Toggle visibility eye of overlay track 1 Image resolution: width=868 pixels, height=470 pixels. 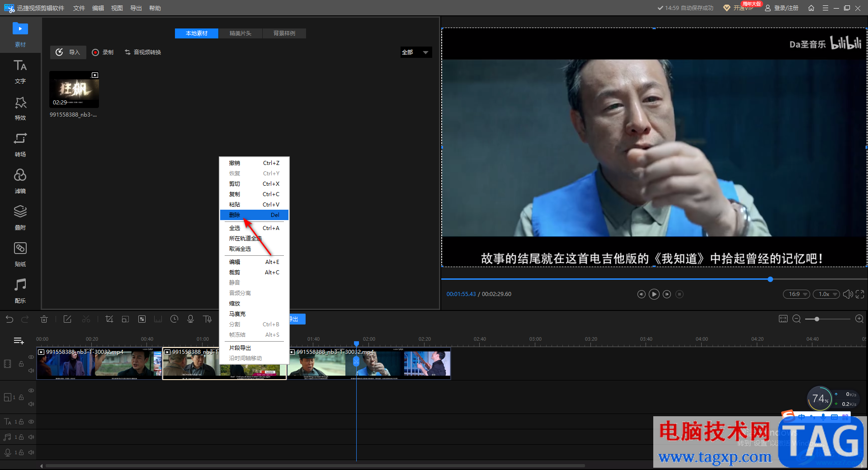point(31,390)
